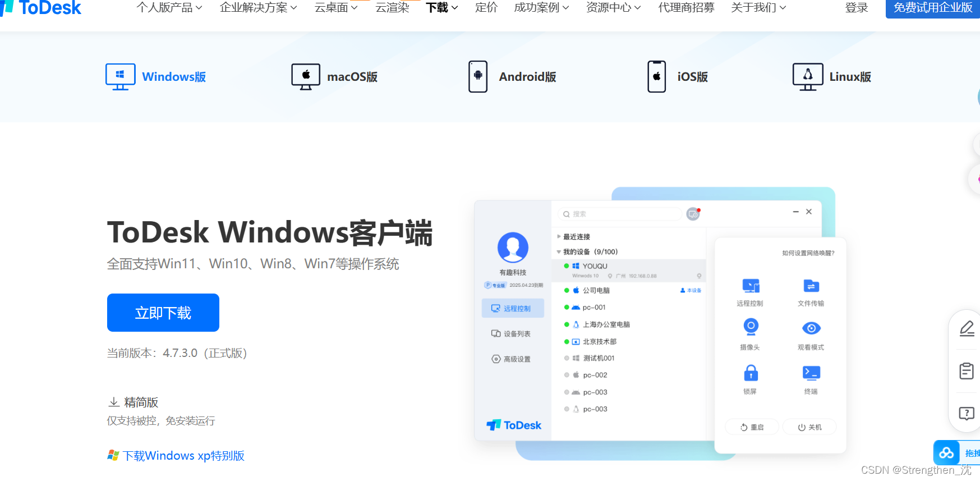This screenshot has width=980, height=481.
Task: Click the search field in app preview
Action: click(x=620, y=214)
